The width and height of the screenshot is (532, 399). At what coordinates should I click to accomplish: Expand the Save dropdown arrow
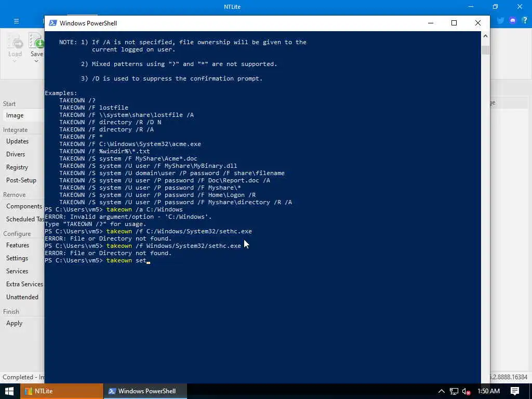point(36,61)
